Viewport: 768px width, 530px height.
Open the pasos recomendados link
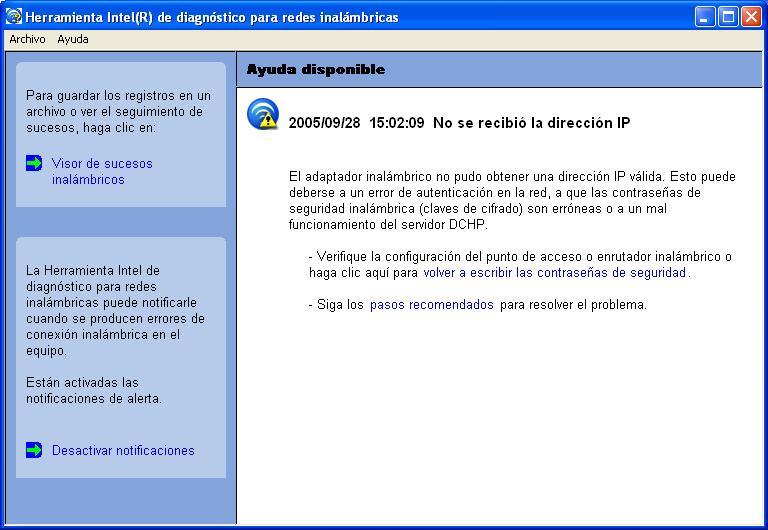coord(432,305)
